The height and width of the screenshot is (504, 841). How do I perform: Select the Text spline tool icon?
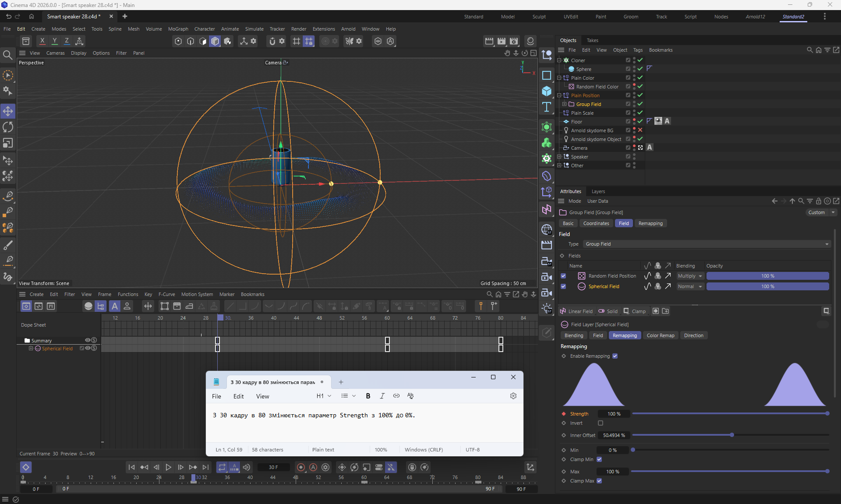click(547, 107)
